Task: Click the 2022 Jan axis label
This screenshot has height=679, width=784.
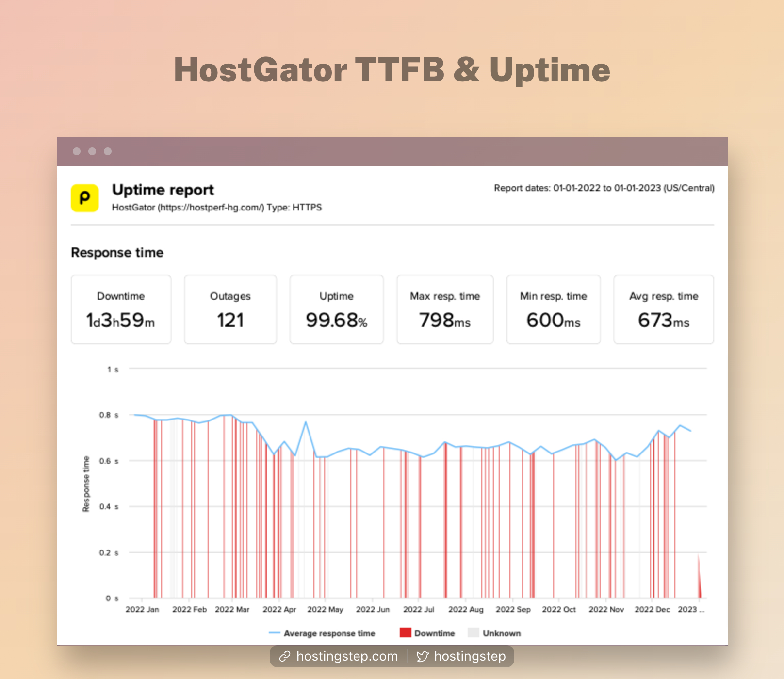Action: click(x=142, y=609)
